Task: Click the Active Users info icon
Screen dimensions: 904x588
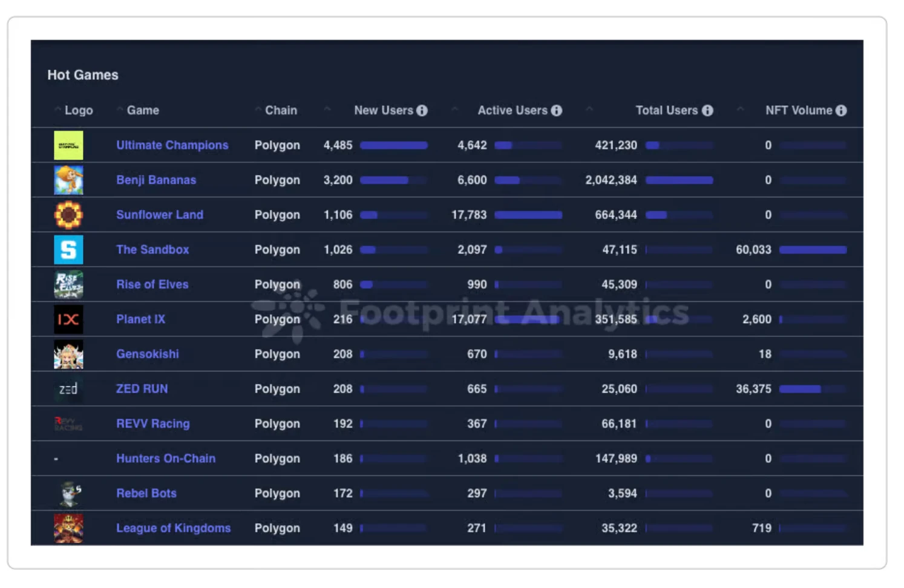Action: tap(556, 111)
